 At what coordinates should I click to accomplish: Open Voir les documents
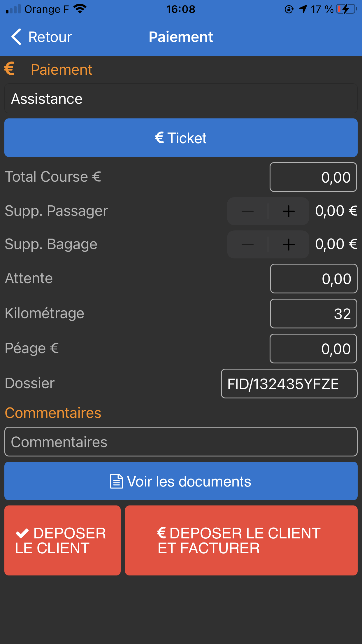pyautogui.click(x=181, y=481)
